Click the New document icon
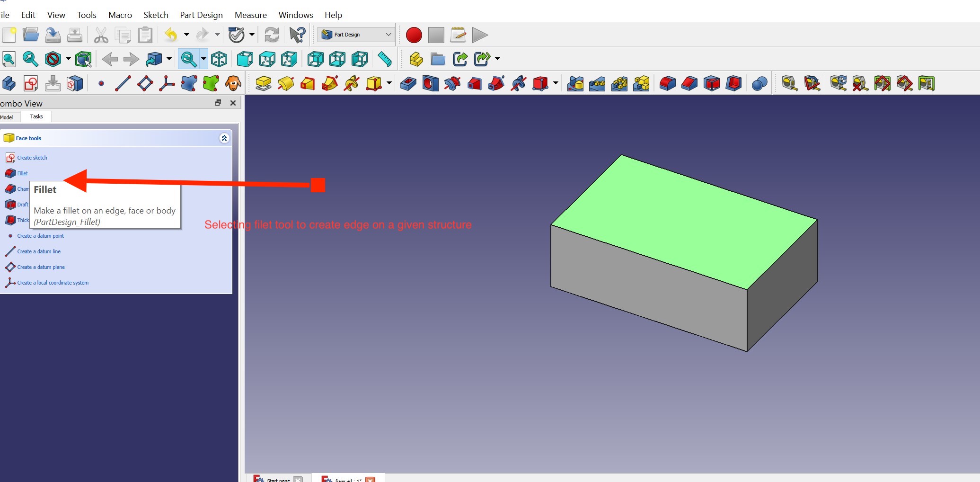The image size is (980, 482). coord(9,35)
